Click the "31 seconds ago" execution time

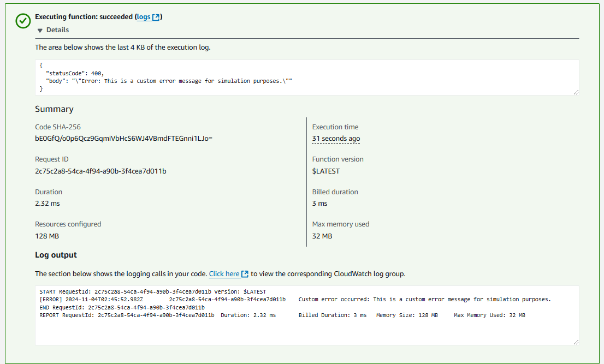336,139
